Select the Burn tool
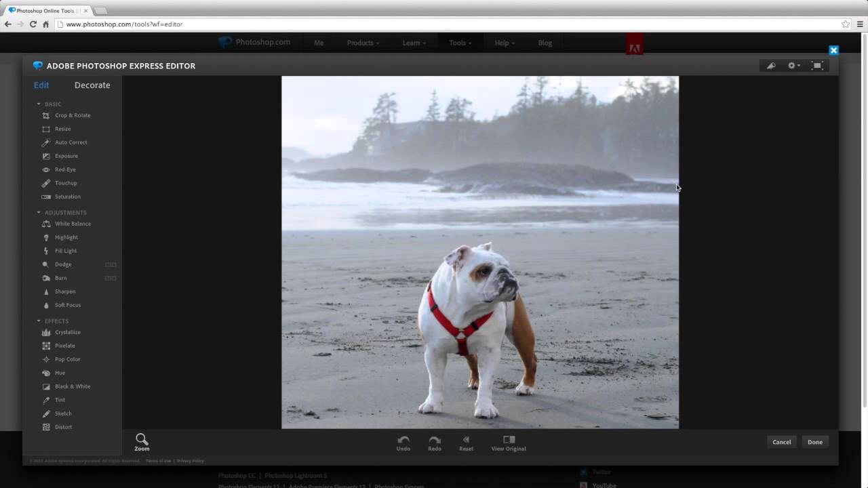The width and height of the screenshot is (868, 488). (54, 278)
